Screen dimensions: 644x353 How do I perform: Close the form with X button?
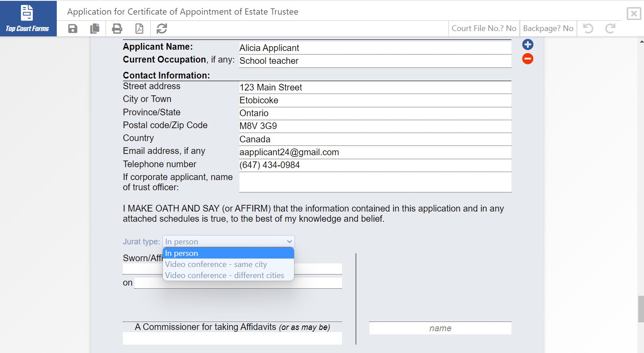coord(633,14)
